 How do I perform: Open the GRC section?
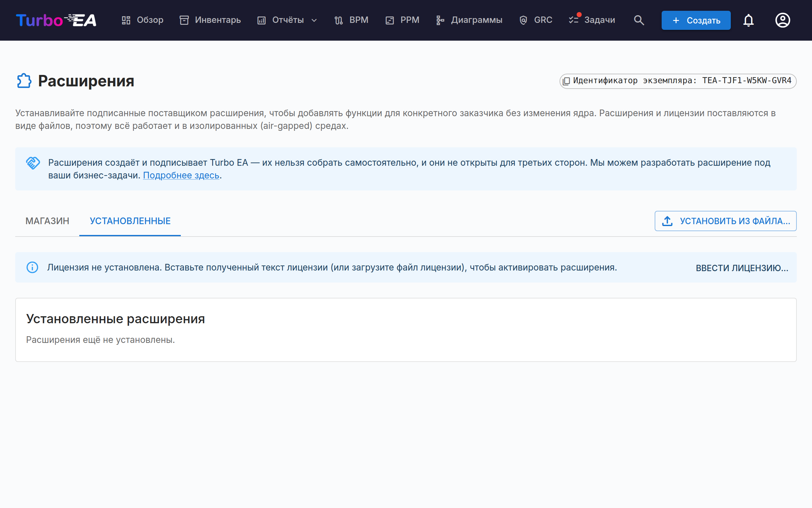[x=536, y=20]
